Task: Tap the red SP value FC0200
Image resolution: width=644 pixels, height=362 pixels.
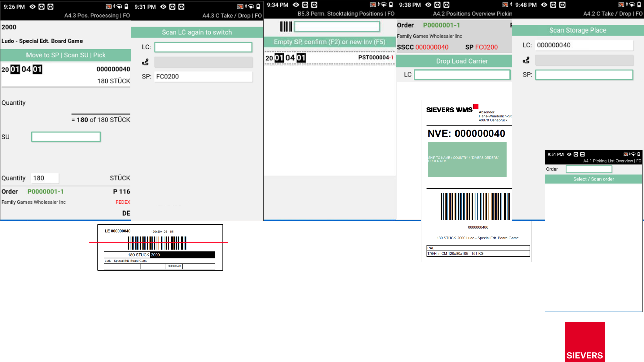Action: pyautogui.click(x=487, y=47)
